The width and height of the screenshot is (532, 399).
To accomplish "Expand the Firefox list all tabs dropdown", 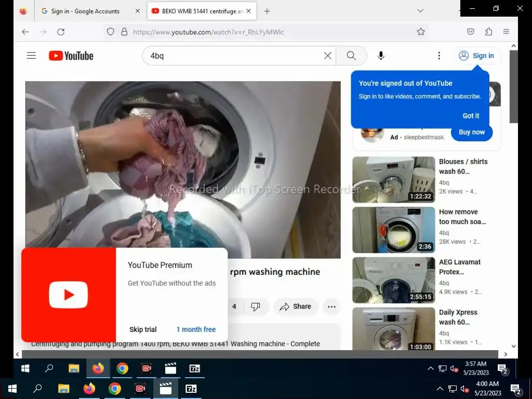I will [x=420, y=11].
